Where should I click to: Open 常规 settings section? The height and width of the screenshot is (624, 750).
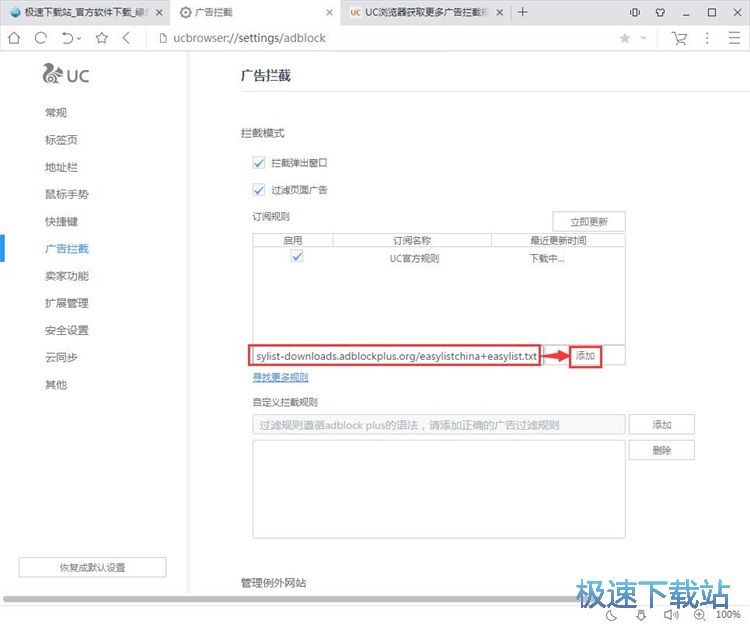click(56, 113)
